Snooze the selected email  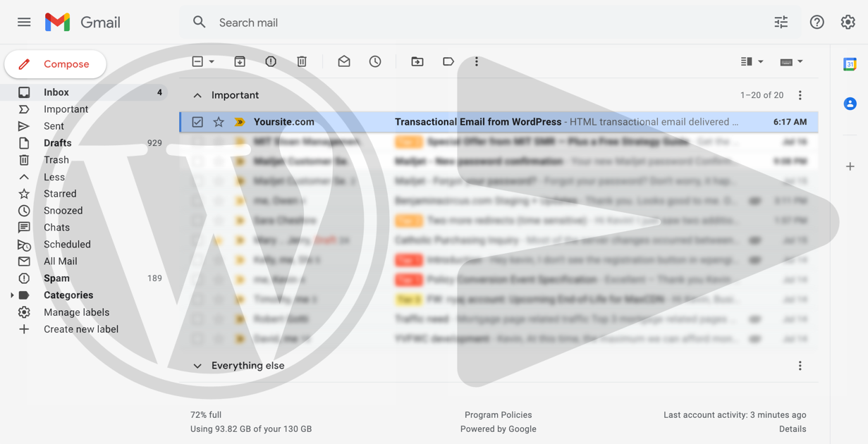(x=375, y=61)
